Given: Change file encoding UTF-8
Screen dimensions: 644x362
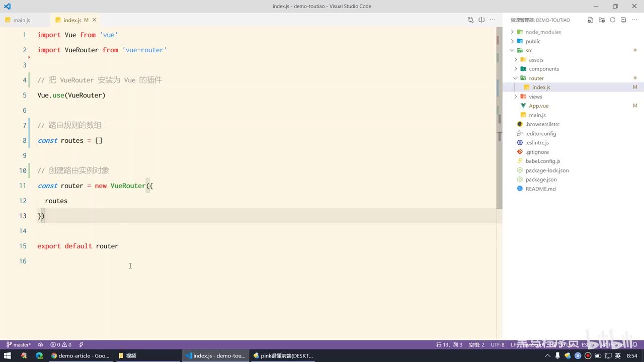Looking at the screenshot, I should click(x=498, y=345).
